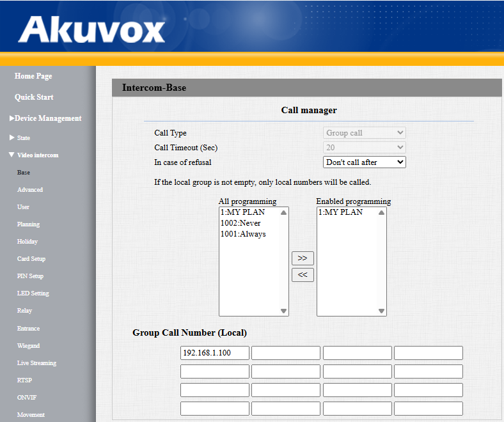Select 1:MY PLAN in Enabled programming
504x422 pixels.
(340, 212)
